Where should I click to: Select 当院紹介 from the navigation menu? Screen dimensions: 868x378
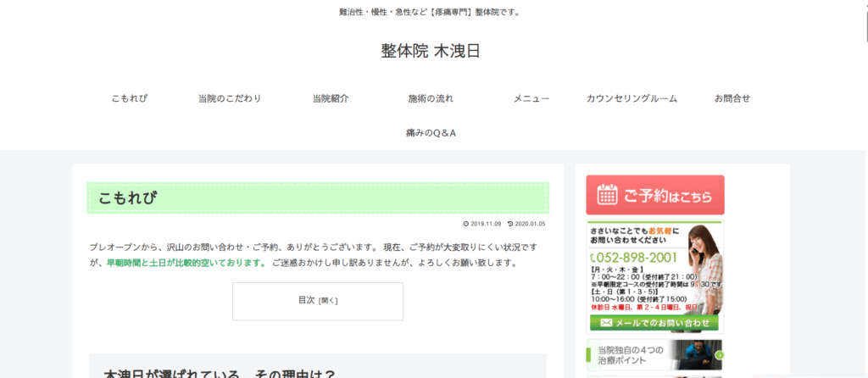coord(331,98)
